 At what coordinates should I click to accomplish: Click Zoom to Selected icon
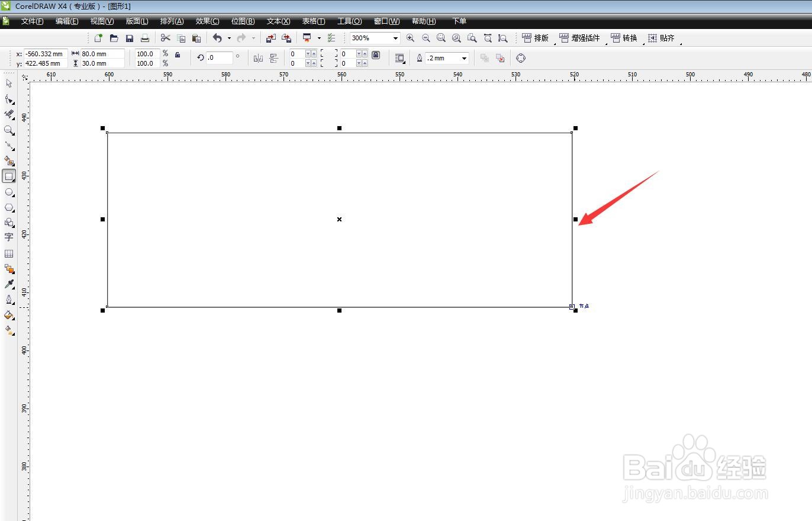click(441, 38)
